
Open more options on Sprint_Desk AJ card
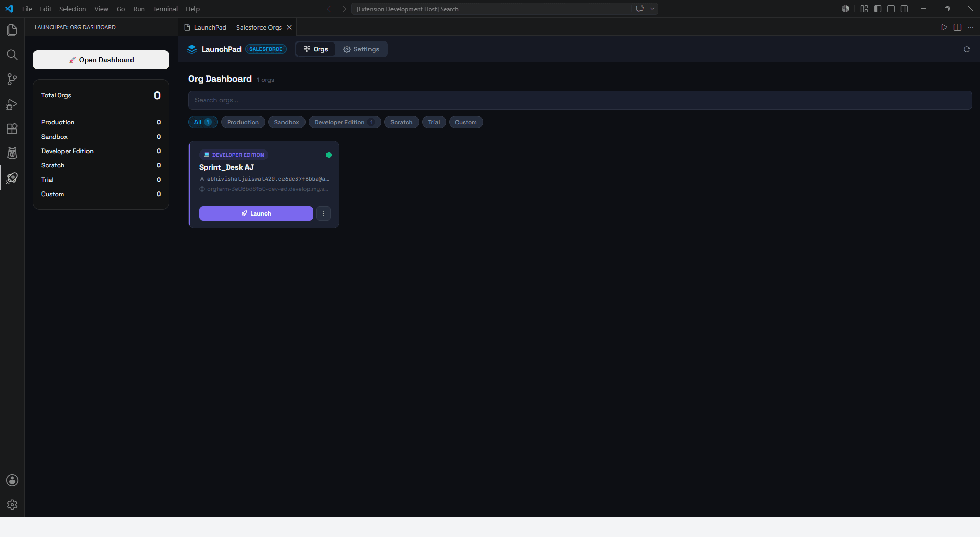pos(323,213)
